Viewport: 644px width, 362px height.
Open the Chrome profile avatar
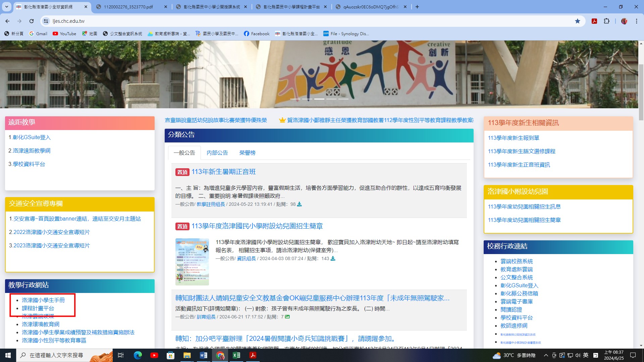pyautogui.click(x=624, y=21)
